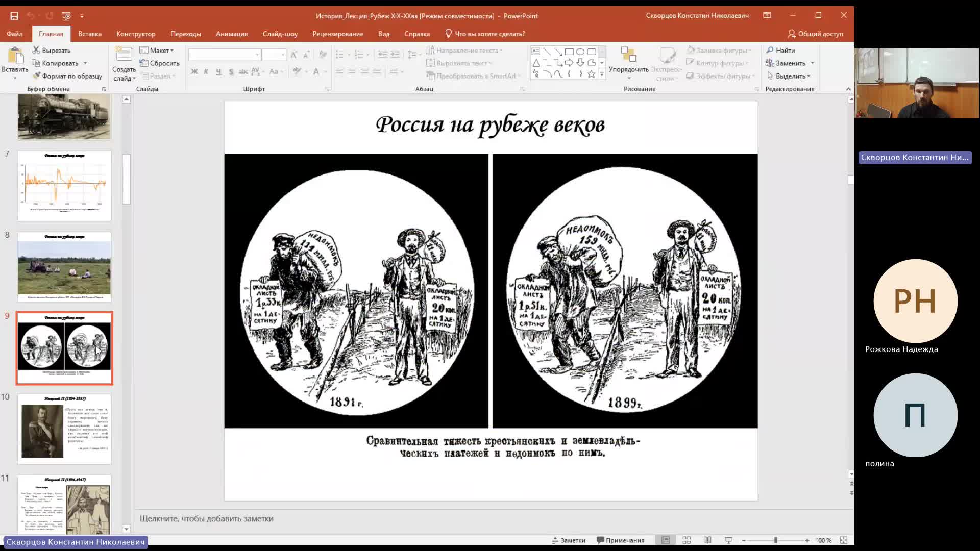Collapse the ribbon with the chevron
The image size is (980, 551).
(848, 89)
